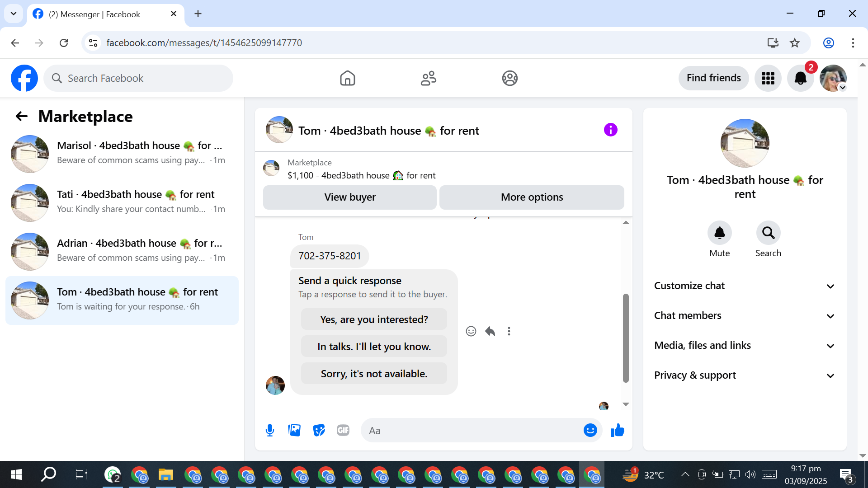Open the Friends icon in top navigation
This screenshot has width=868, height=488.
(428, 78)
